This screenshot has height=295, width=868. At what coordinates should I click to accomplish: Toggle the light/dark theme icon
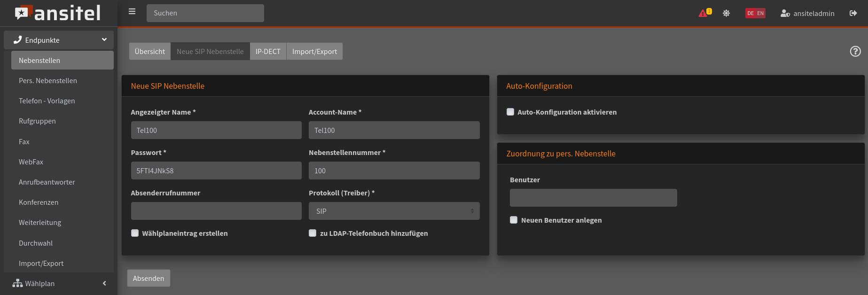click(726, 13)
